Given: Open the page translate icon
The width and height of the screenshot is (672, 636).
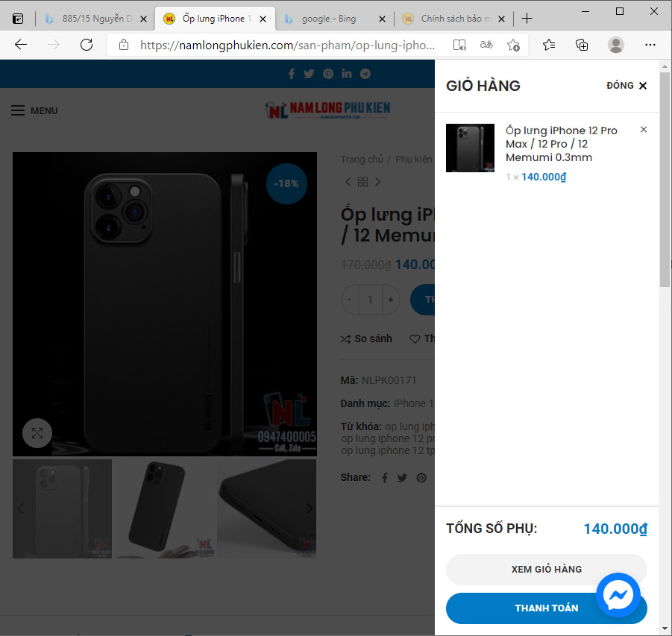Looking at the screenshot, I should pos(486,45).
